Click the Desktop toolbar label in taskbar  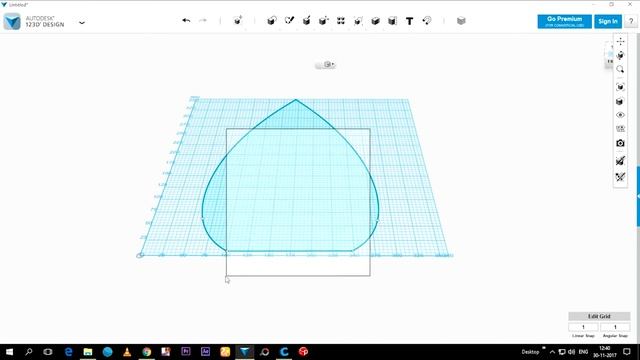click(x=530, y=352)
